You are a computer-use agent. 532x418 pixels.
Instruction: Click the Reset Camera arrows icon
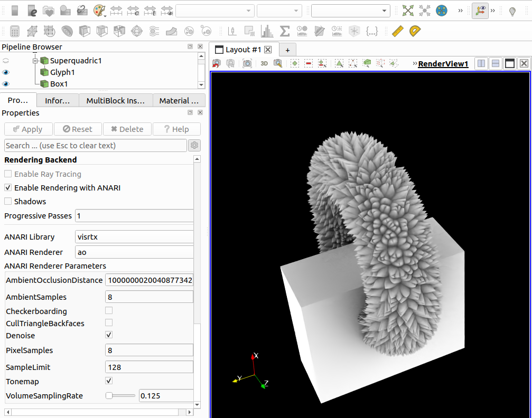[x=408, y=11]
